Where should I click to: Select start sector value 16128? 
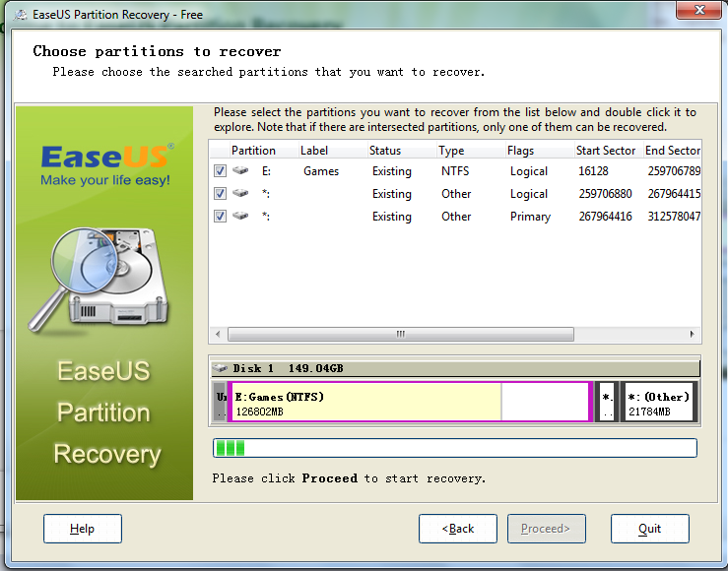click(593, 171)
